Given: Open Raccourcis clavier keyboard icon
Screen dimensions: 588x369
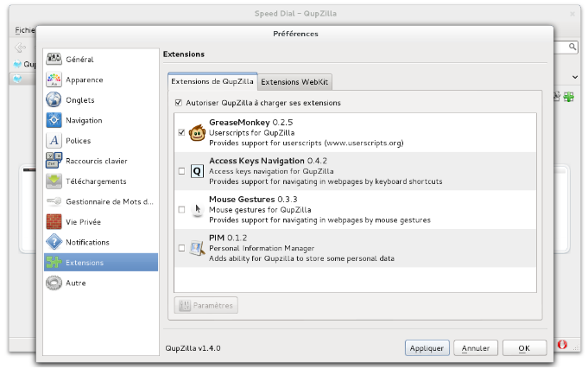Looking at the screenshot, I should [x=54, y=161].
